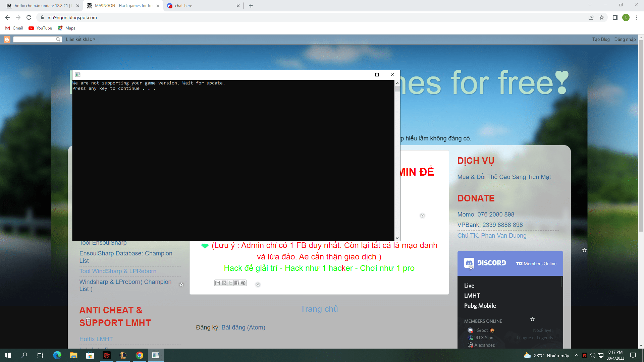Open Chrome from taskbar

click(140, 355)
